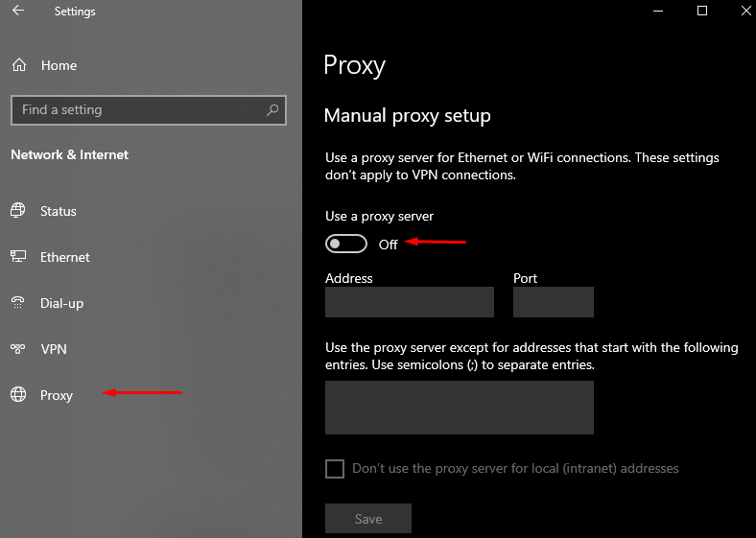Go to the Dial-up page
This screenshot has height=538, width=756.
point(61,303)
